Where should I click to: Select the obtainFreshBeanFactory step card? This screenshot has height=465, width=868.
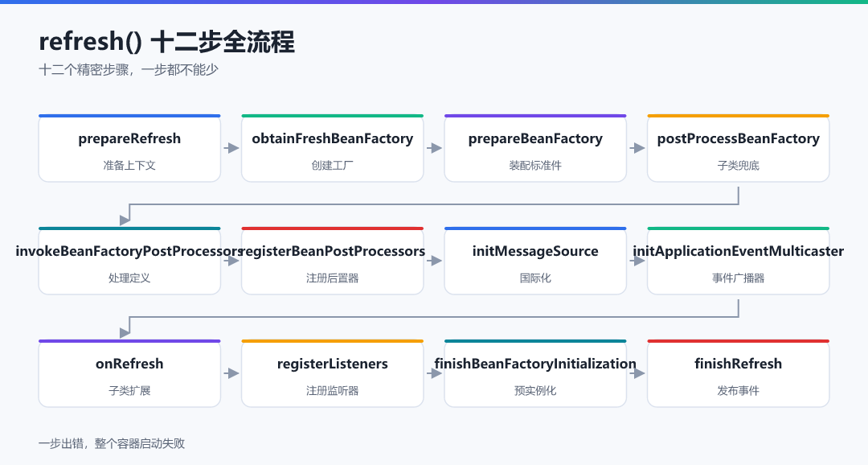(x=332, y=148)
